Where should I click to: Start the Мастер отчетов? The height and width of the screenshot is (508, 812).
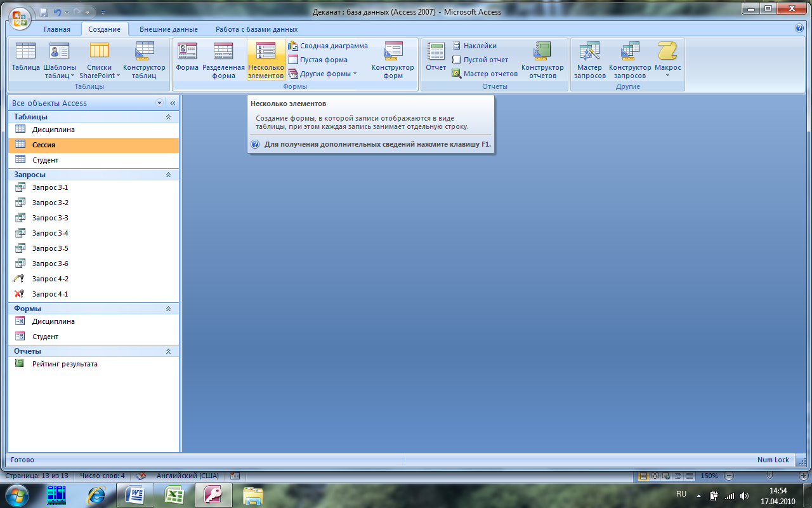pos(485,74)
